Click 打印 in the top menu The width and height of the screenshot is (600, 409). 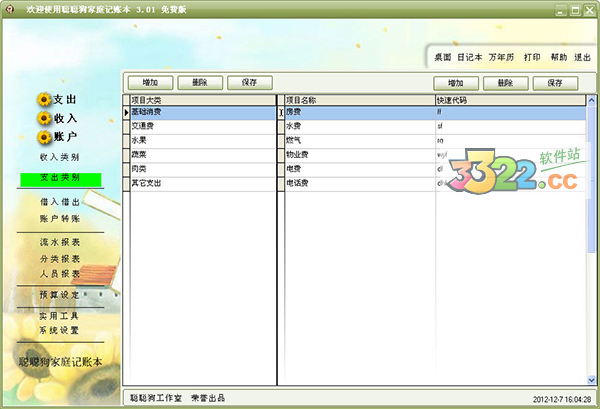pyautogui.click(x=532, y=57)
